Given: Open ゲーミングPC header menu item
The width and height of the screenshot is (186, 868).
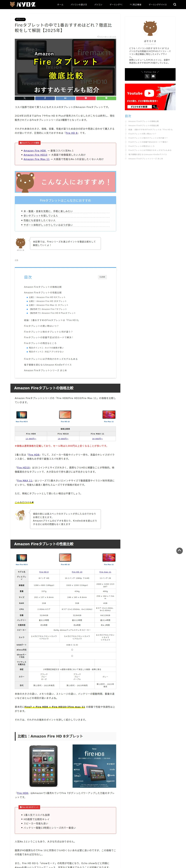Looking at the screenshot, I should coord(116,5).
